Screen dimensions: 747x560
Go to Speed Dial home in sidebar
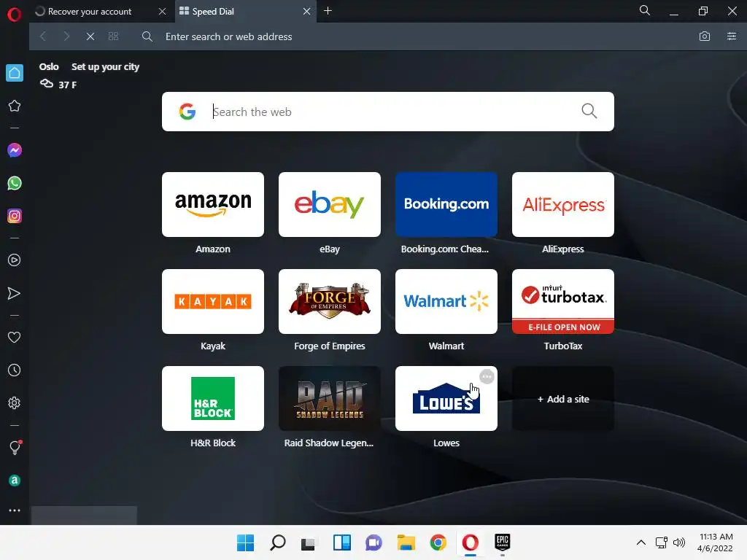[15, 73]
